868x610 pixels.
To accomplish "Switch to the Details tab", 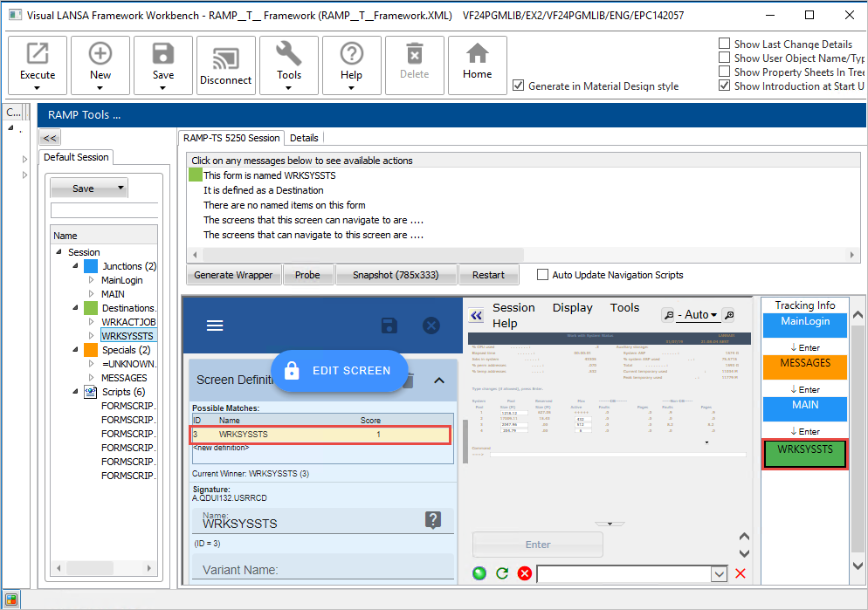I will tap(304, 138).
